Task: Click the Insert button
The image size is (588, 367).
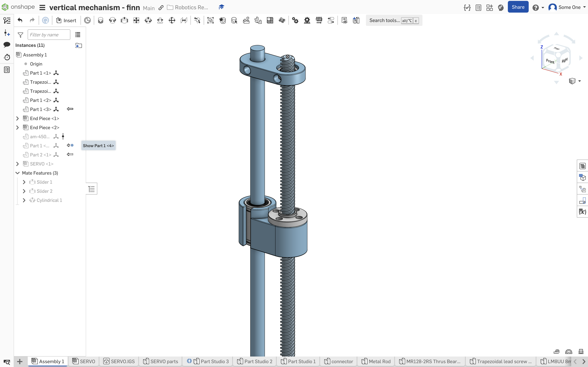Action: (66, 20)
